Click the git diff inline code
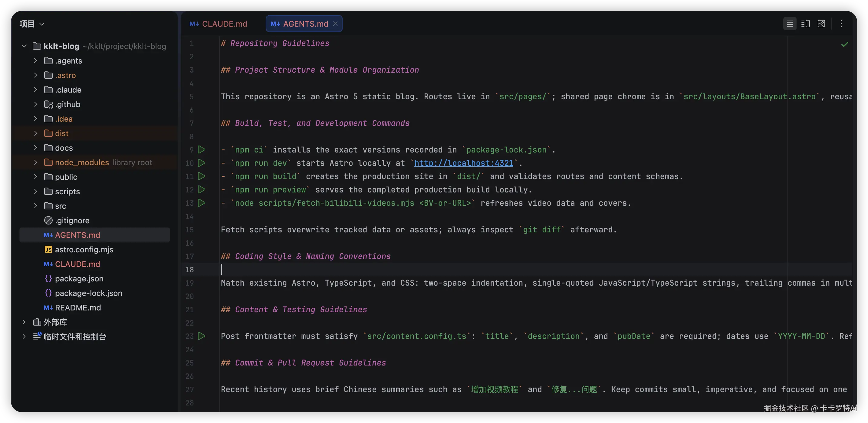Screen dimensions: 868x423 [541, 230]
